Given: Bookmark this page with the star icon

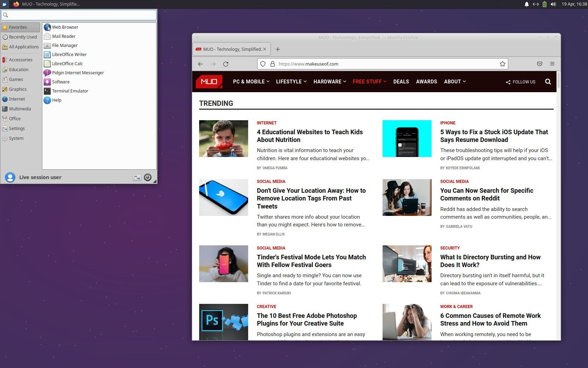Looking at the screenshot, I should click(502, 64).
